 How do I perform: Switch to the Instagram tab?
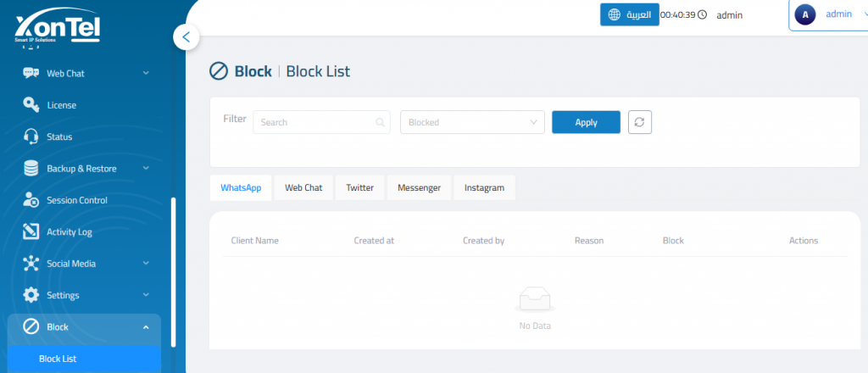(484, 187)
